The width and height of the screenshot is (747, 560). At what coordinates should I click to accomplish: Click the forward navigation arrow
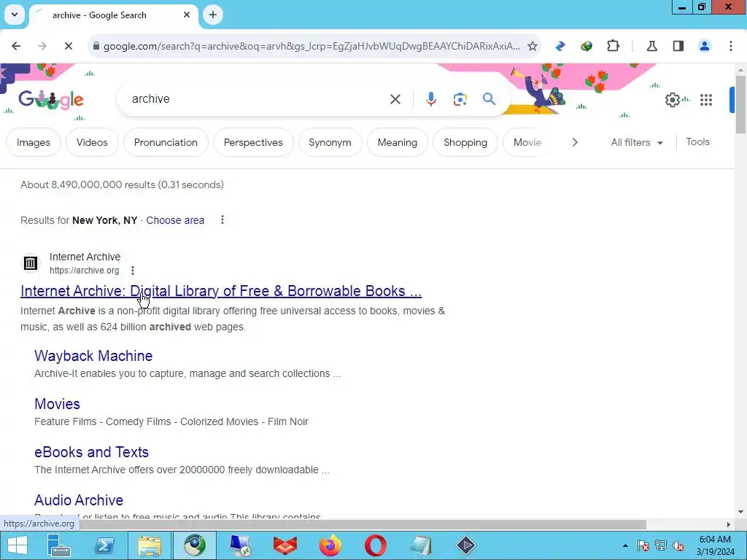tap(42, 46)
